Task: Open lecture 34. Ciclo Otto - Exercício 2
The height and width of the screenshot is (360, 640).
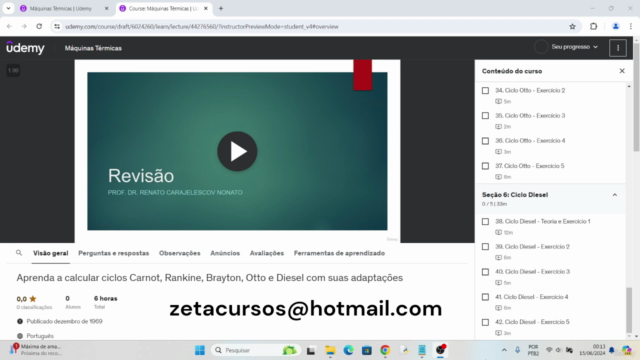Action: click(x=530, y=90)
